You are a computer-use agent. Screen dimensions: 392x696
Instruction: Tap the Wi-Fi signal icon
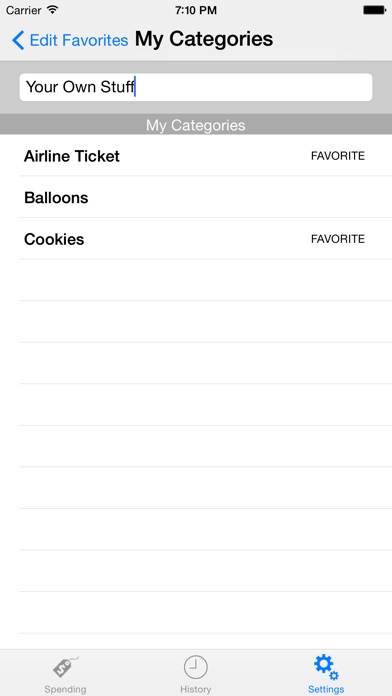52,9
